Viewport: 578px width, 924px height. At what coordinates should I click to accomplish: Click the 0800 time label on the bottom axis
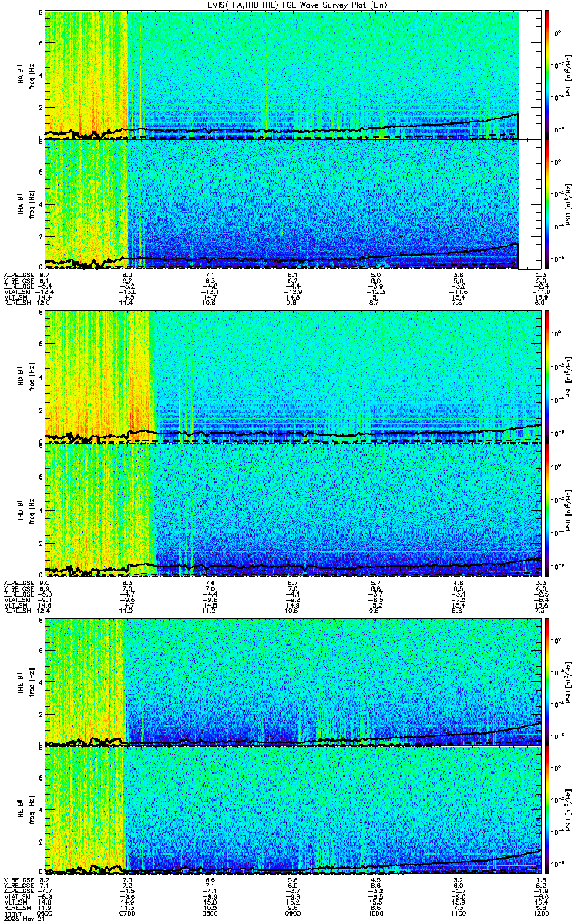click(x=210, y=912)
